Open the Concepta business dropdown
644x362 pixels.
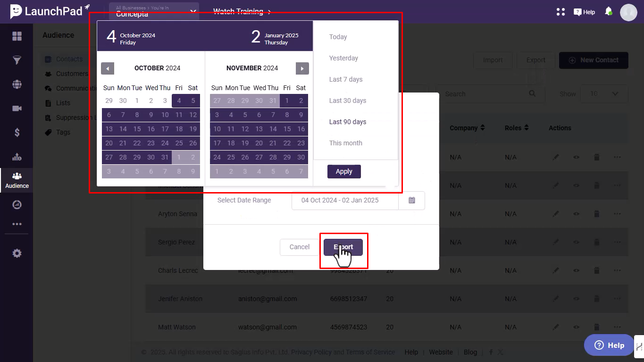coord(154,11)
